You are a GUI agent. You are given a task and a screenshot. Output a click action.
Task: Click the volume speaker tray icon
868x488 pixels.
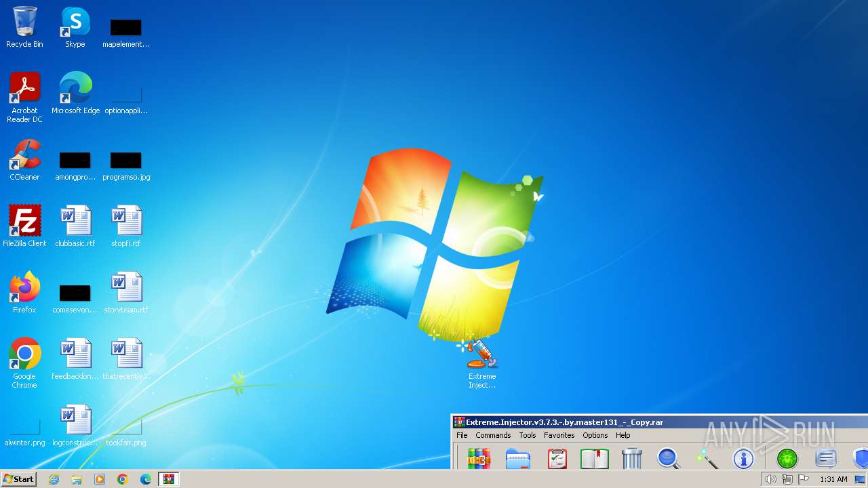click(770, 479)
